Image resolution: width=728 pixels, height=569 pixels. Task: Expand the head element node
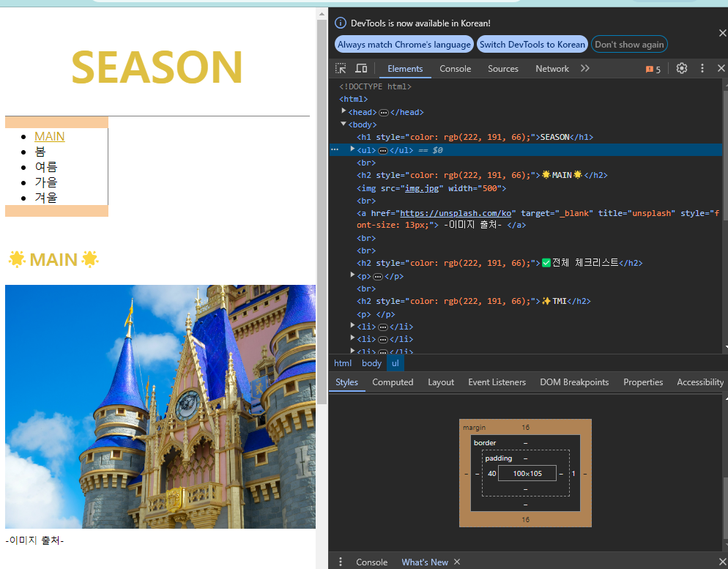(x=343, y=111)
